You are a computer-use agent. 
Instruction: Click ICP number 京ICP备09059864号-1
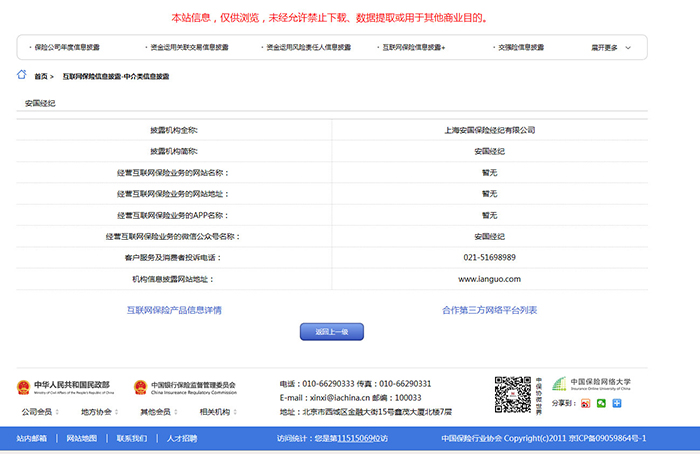point(608,438)
